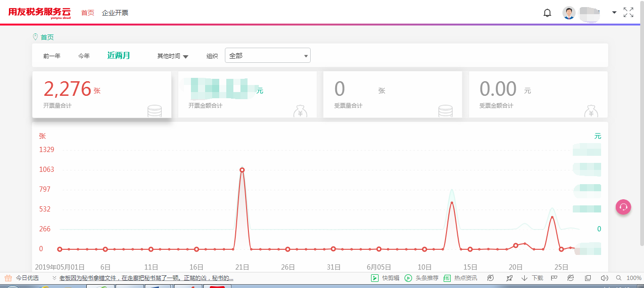Expand the 其他时间 dropdown
This screenshot has height=288, width=644.
pyautogui.click(x=173, y=56)
